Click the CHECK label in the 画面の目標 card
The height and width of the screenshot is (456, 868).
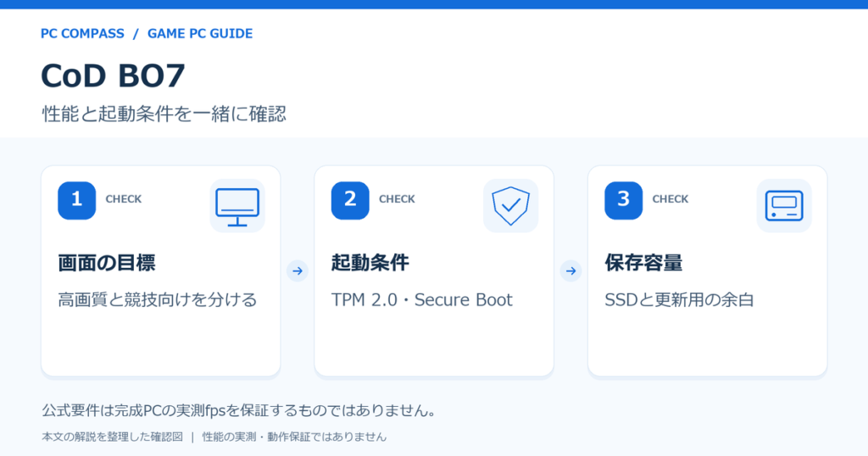coord(124,199)
